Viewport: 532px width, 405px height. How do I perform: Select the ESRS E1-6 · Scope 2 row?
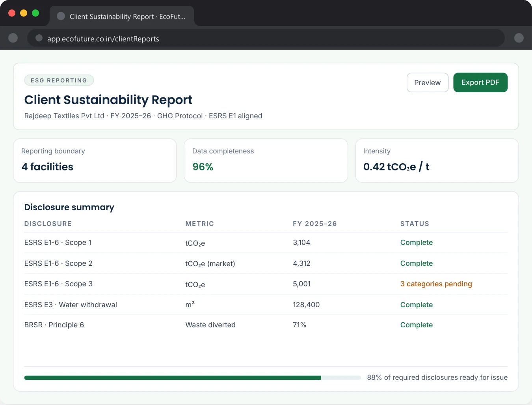(x=266, y=263)
